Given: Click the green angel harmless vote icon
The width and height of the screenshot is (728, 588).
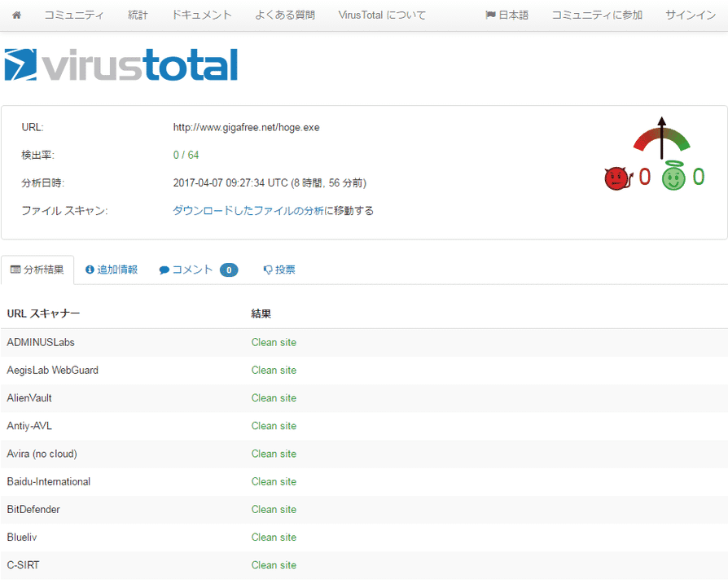Looking at the screenshot, I should click(673, 177).
